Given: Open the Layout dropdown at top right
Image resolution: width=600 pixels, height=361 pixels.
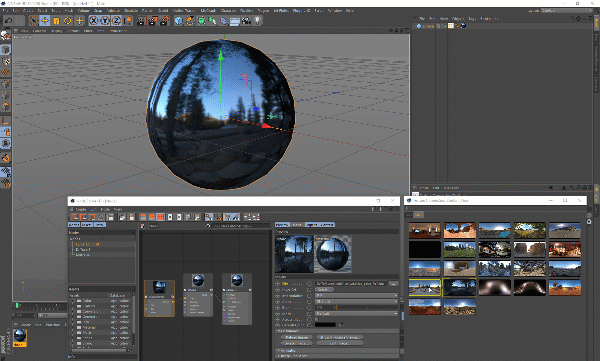Looking at the screenshot, I should tap(567, 11).
